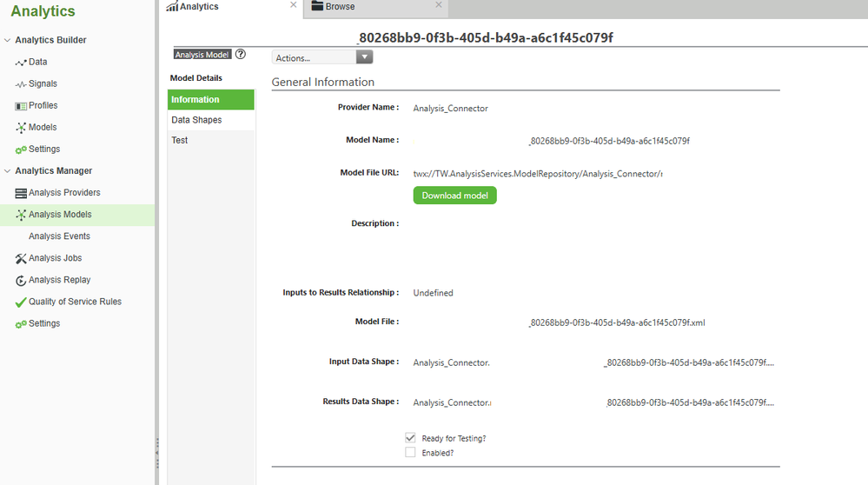Click the Download model button

(455, 196)
